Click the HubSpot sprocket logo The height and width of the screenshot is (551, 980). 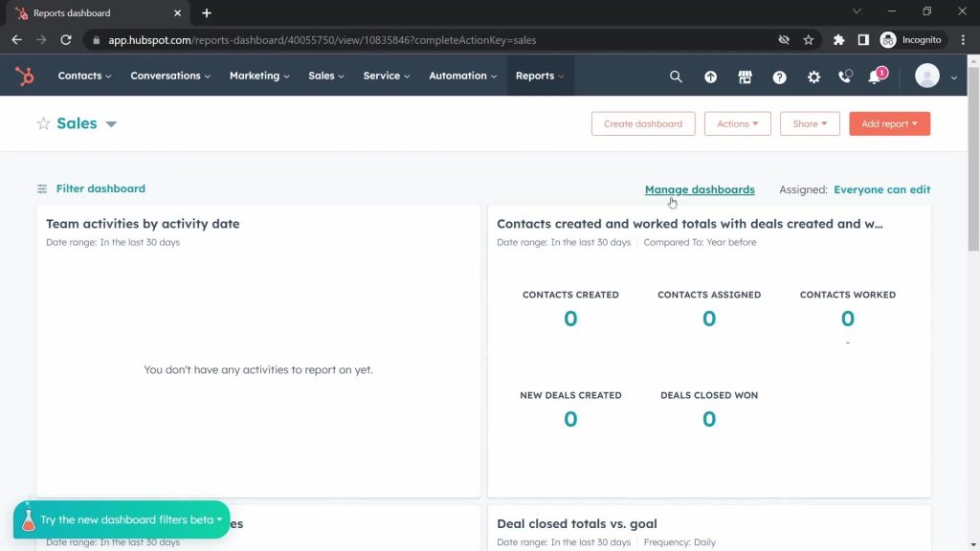[x=24, y=77]
